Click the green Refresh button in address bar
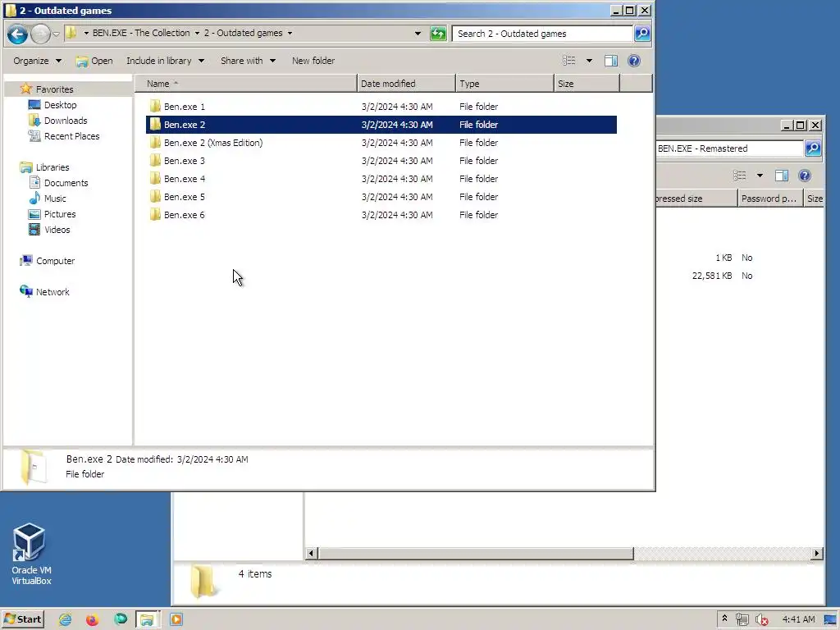Viewport: 840px width, 630px height. pos(438,34)
